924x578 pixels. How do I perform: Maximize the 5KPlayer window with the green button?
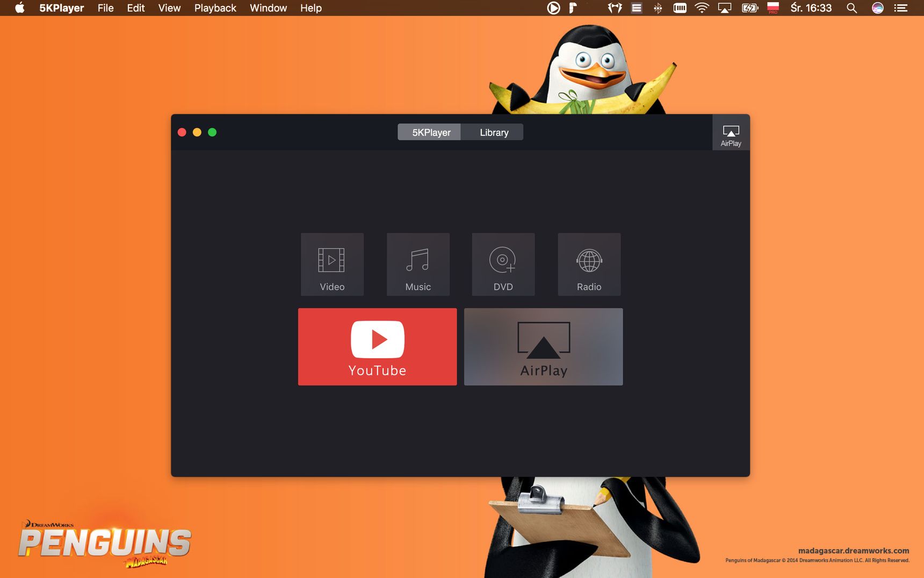click(x=212, y=132)
